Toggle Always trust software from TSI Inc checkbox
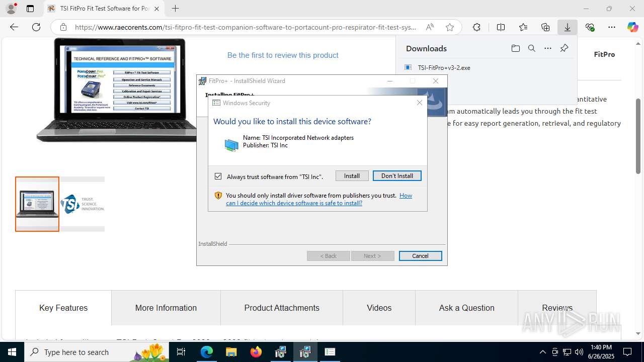This screenshot has height=362, width=644. tap(218, 176)
